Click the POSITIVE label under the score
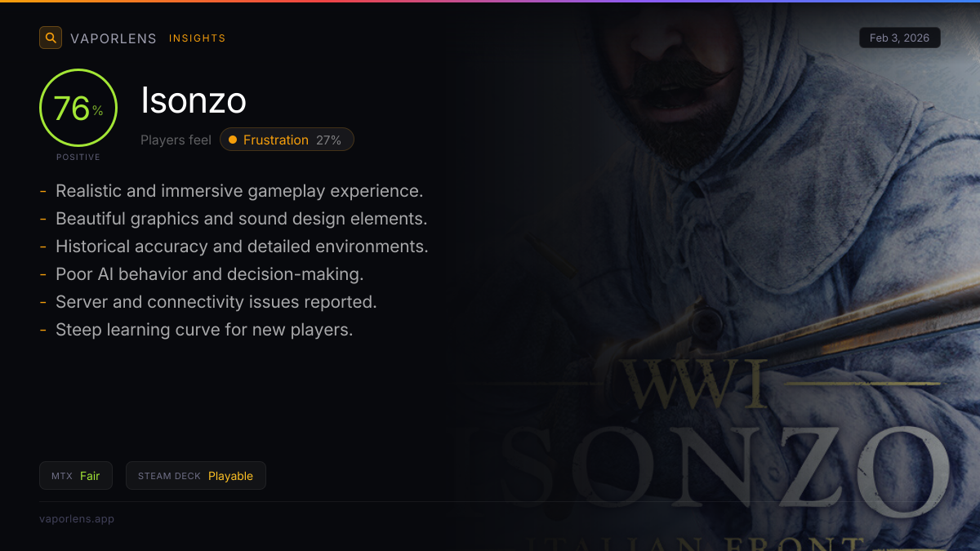This screenshot has height=551, width=980. pyautogui.click(x=78, y=157)
